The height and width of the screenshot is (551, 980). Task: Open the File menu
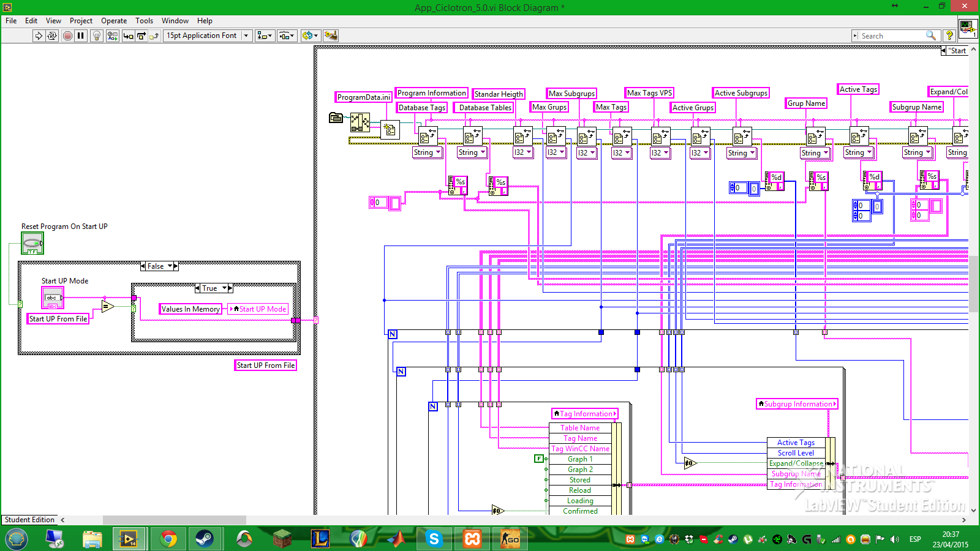point(11,21)
